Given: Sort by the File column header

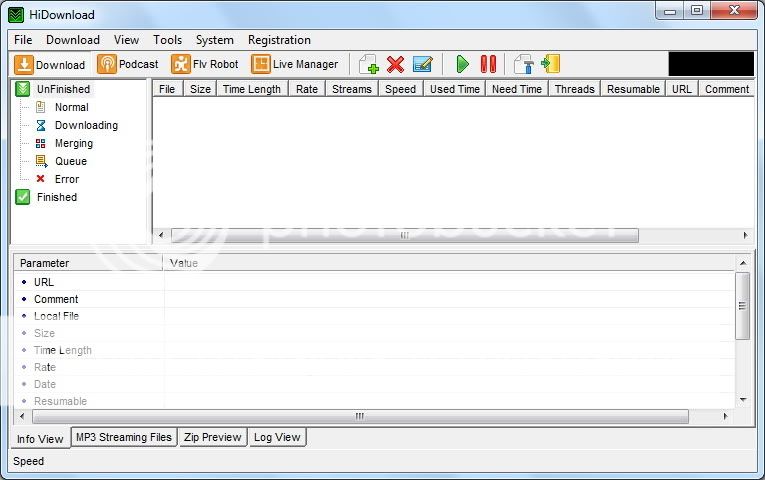Looking at the screenshot, I should point(167,89).
